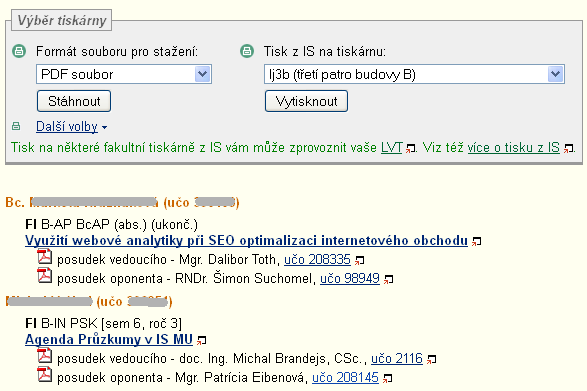Click external link icon after SEO thesis title

[476, 242]
